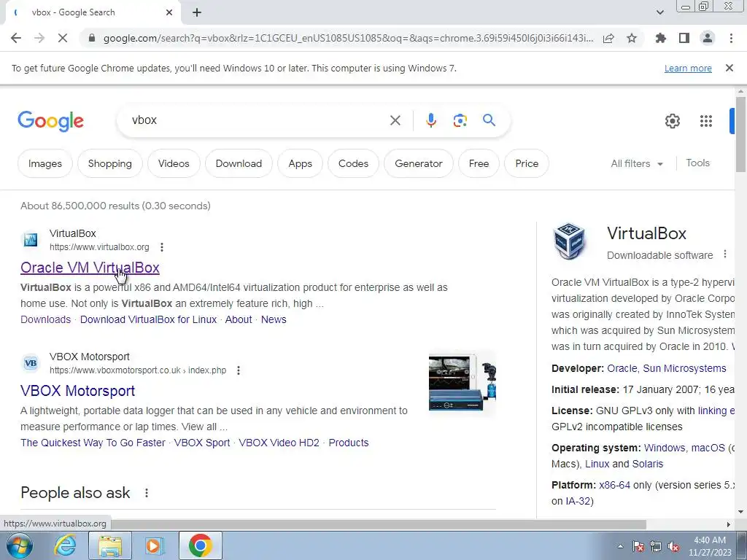Viewport: 747px width, 560px height.
Task: Select the Generator filter chip
Action: point(419,163)
